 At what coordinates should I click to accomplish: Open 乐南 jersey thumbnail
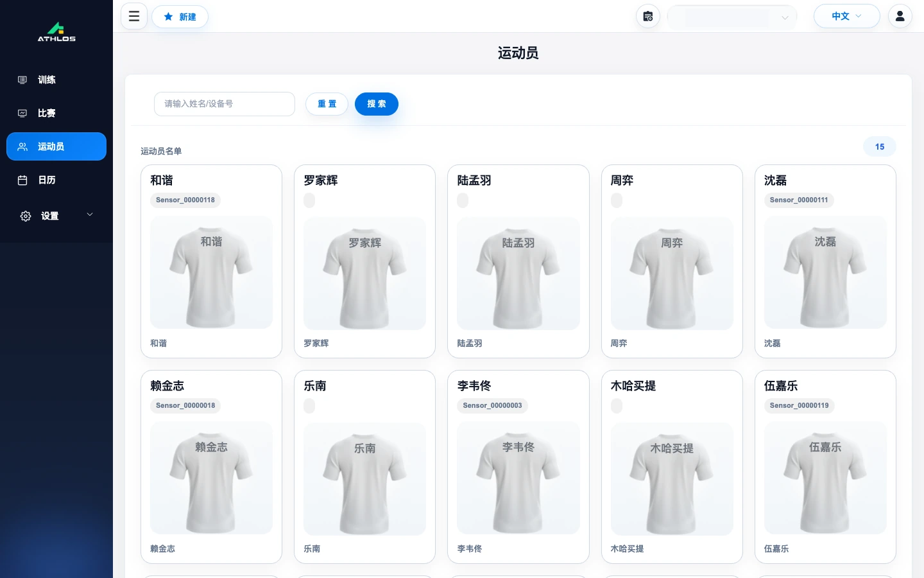[364, 479]
